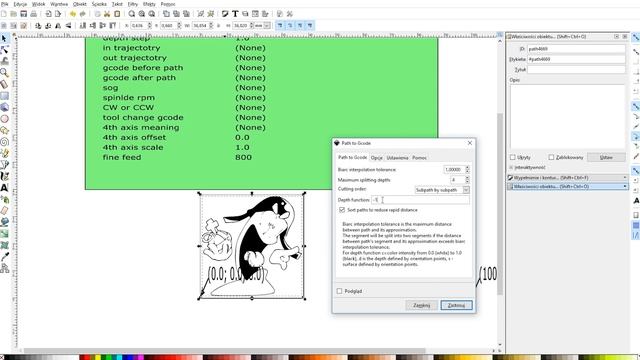Image resolution: width=640 pixels, height=360 pixels.
Task: Select the Pencil freehand tool
Action: 4,153
